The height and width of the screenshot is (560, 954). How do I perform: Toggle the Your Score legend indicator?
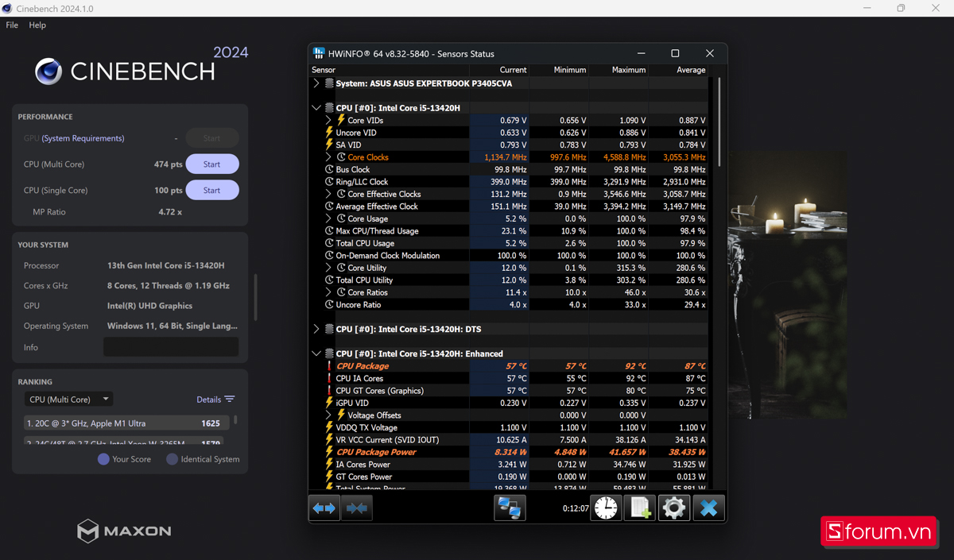104,459
